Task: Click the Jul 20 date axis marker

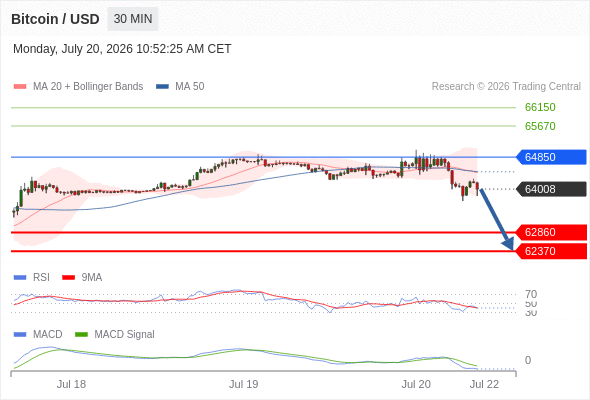Action: tap(416, 384)
